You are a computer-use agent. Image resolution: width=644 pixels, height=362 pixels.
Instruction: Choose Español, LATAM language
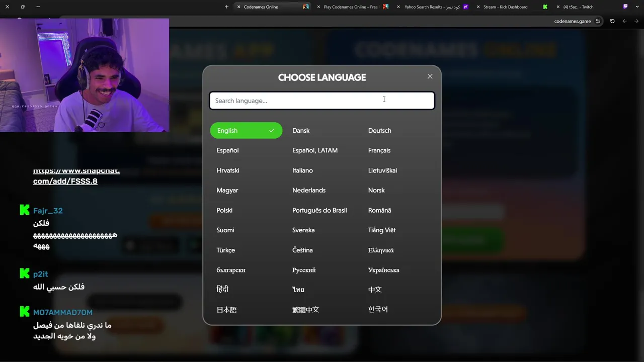pyautogui.click(x=315, y=150)
